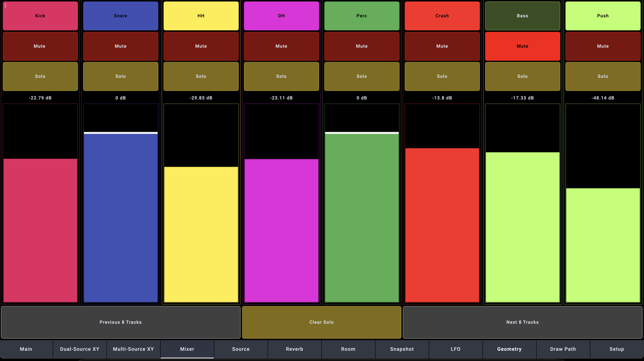Open the three-dot menu icon top-left

[5, 6]
